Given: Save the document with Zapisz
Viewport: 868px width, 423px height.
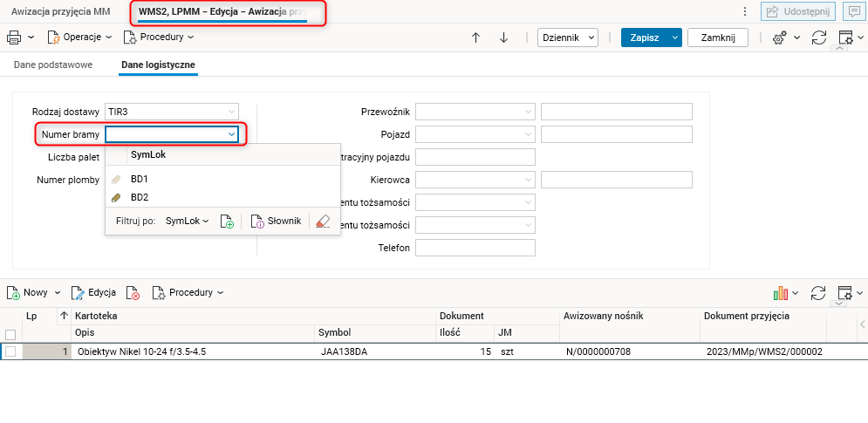Looking at the screenshot, I should point(645,38).
